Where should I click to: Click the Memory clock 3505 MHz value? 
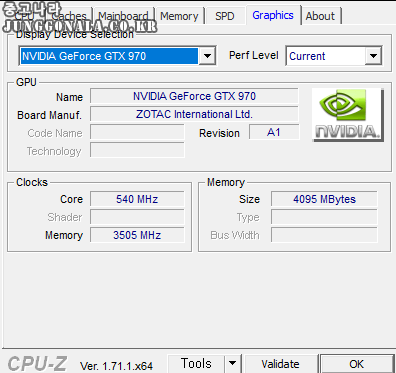pos(137,235)
